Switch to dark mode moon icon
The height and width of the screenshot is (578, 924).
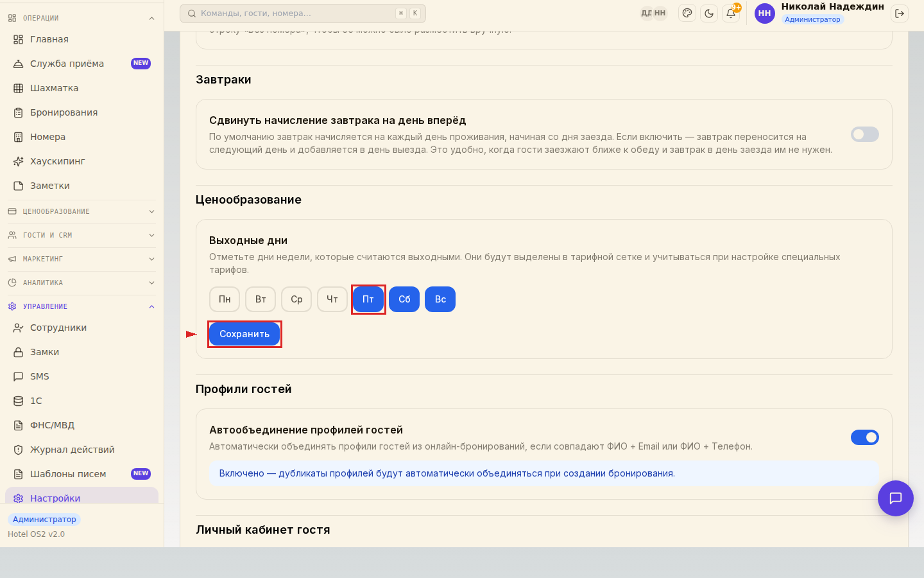709,13
